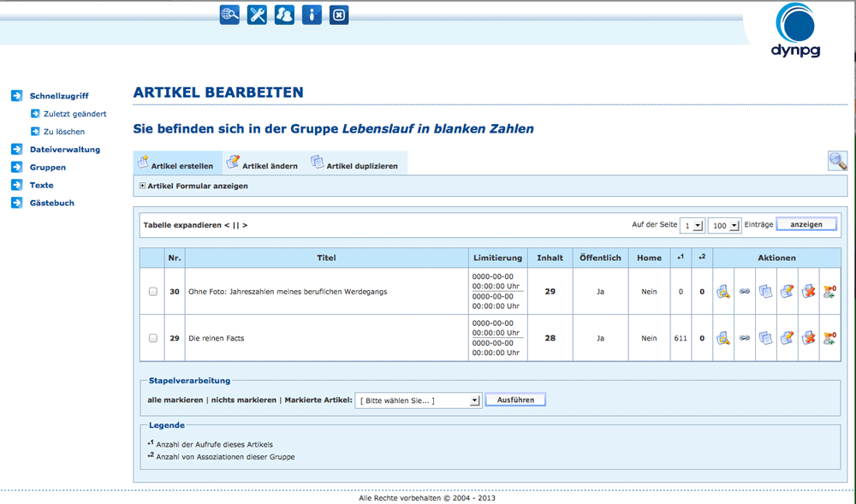Duplicate article 30 using the copy pages icon
The height and width of the screenshot is (504, 856).
click(x=766, y=292)
